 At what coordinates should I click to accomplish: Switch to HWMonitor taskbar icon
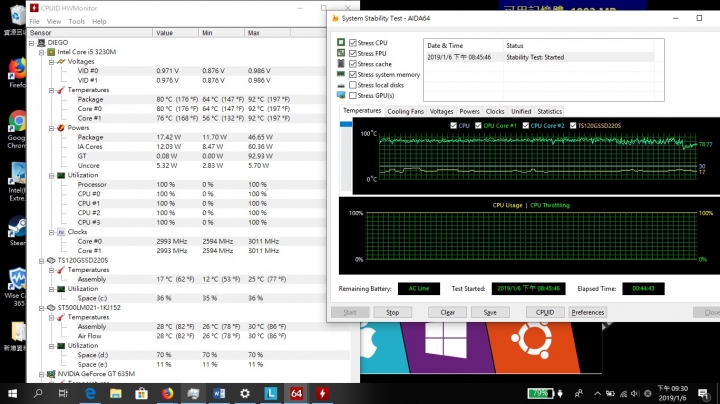(322, 393)
